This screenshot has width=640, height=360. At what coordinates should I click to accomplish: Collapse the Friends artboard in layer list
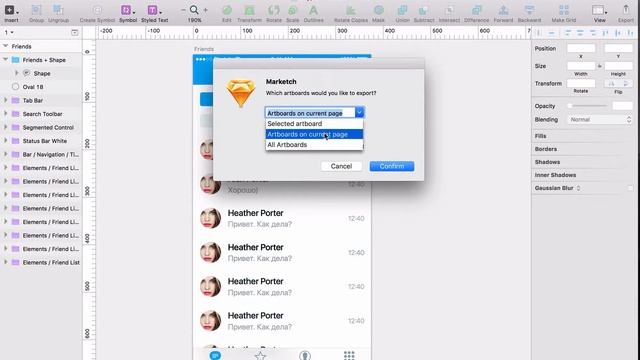[5, 46]
